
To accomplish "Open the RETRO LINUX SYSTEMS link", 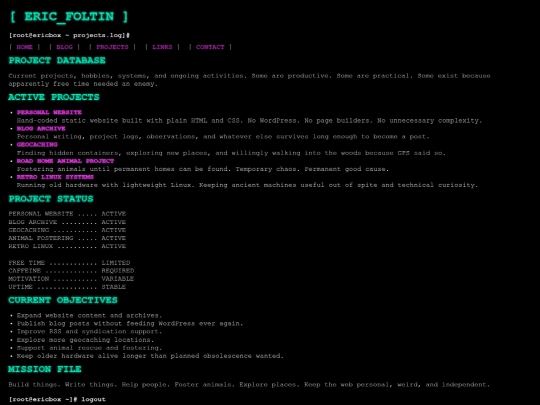I will (x=55, y=177).
